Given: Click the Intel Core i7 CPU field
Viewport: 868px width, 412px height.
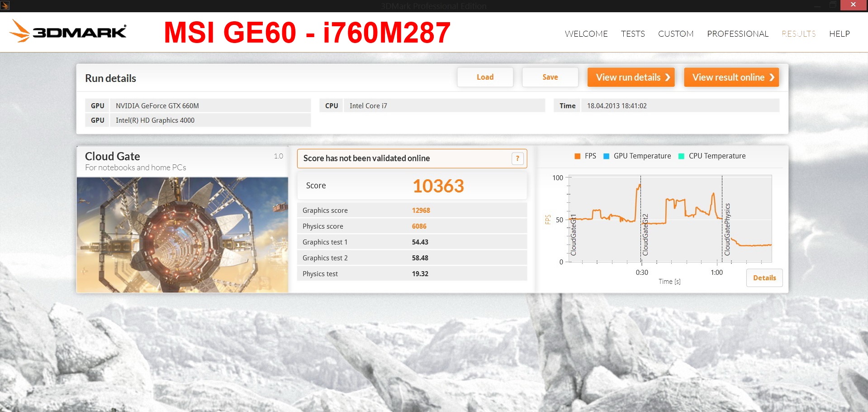Looking at the screenshot, I should pyautogui.click(x=444, y=105).
